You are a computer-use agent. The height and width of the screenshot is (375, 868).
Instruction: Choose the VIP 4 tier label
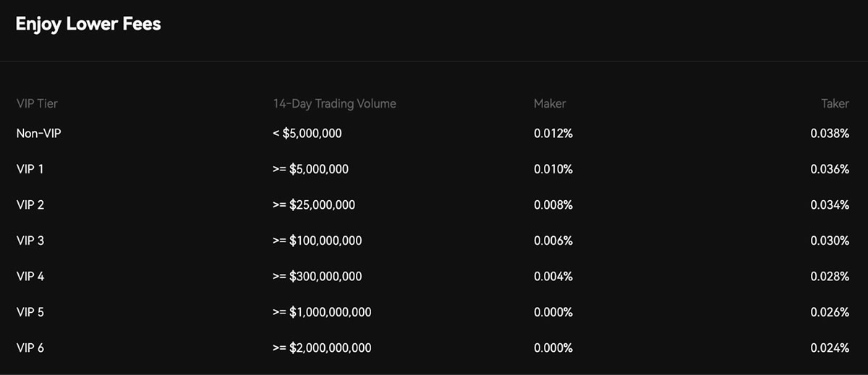[x=30, y=276]
